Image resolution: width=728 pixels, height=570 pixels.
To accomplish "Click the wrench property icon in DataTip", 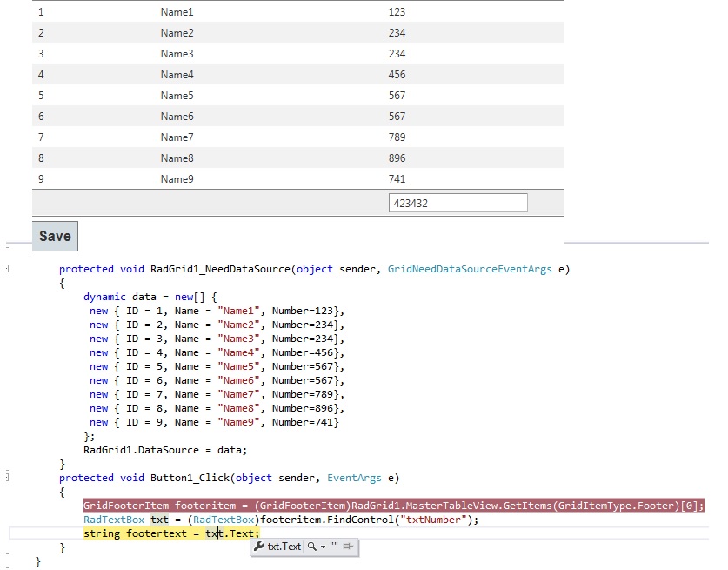I will [x=259, y=547].
